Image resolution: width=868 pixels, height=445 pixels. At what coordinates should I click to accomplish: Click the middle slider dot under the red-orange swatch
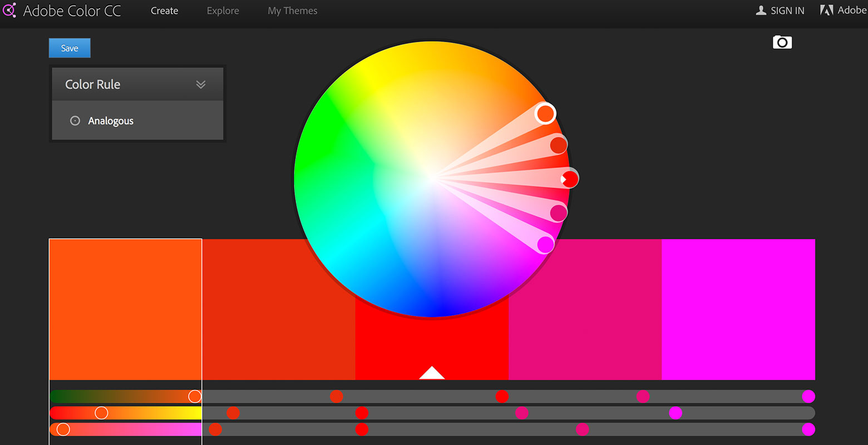coord(233,413)
